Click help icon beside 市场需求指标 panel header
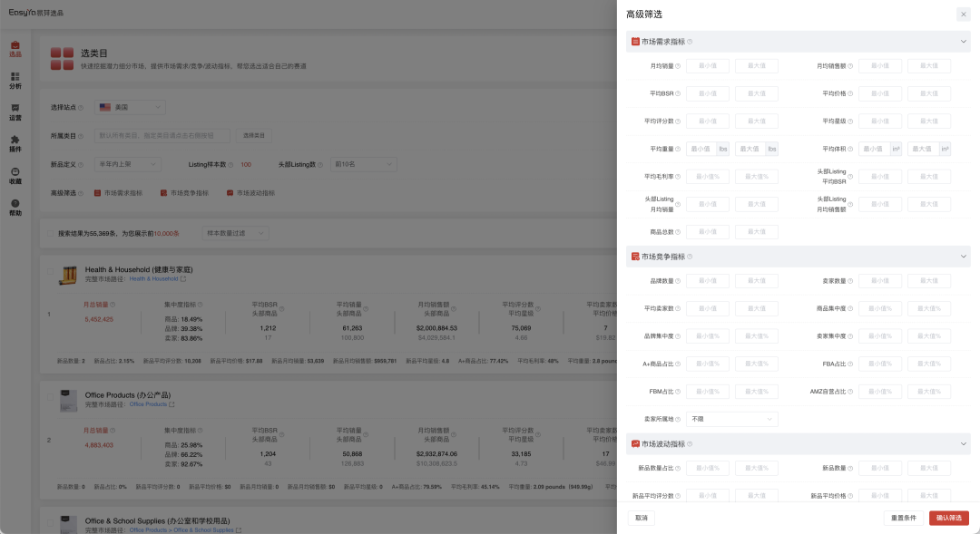Image resolution: width=980 pixels, height=534 pixels. [x=690, y=42]
